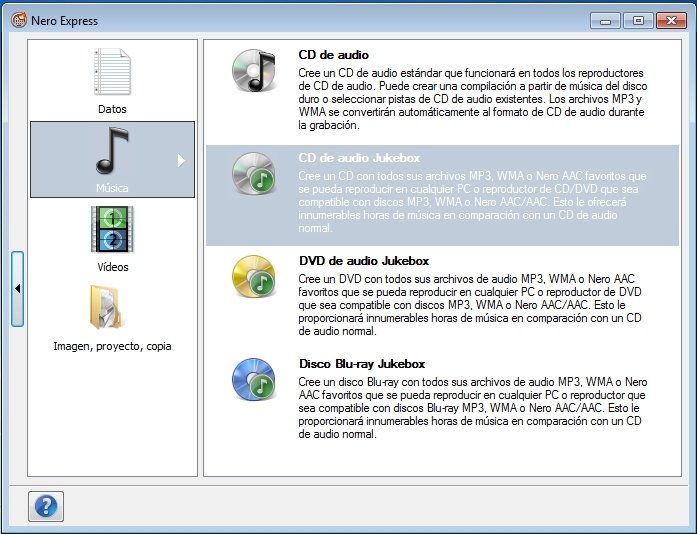This screenshot has height=534, width=697.
Task: Click the Nero Express app icon in title bar
Action: (19, 20)
